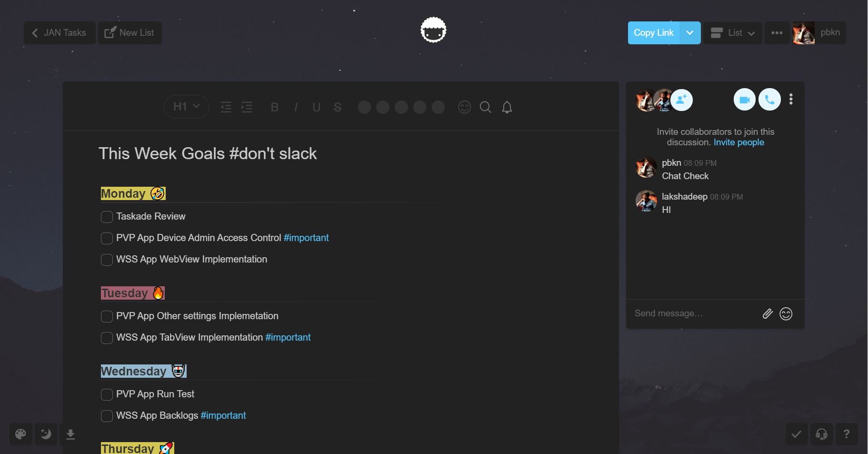Image resolution: width=868 pixels, height=454 pixels.
Task: Check the Taskade Review checkbox
Action: 107,217
